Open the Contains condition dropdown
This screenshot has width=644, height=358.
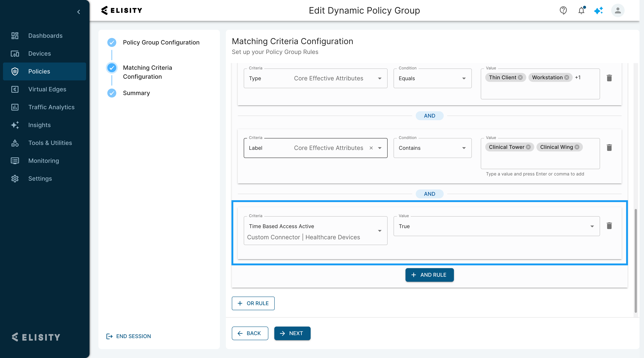464,148
